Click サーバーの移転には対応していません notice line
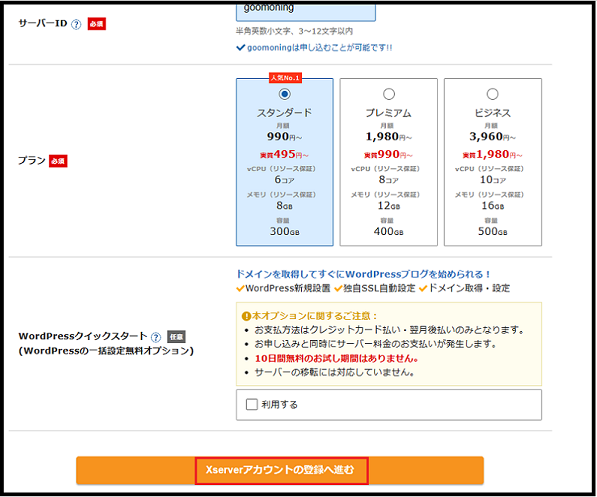The width and height of the screenshot is (597, 497). (334, 372)
